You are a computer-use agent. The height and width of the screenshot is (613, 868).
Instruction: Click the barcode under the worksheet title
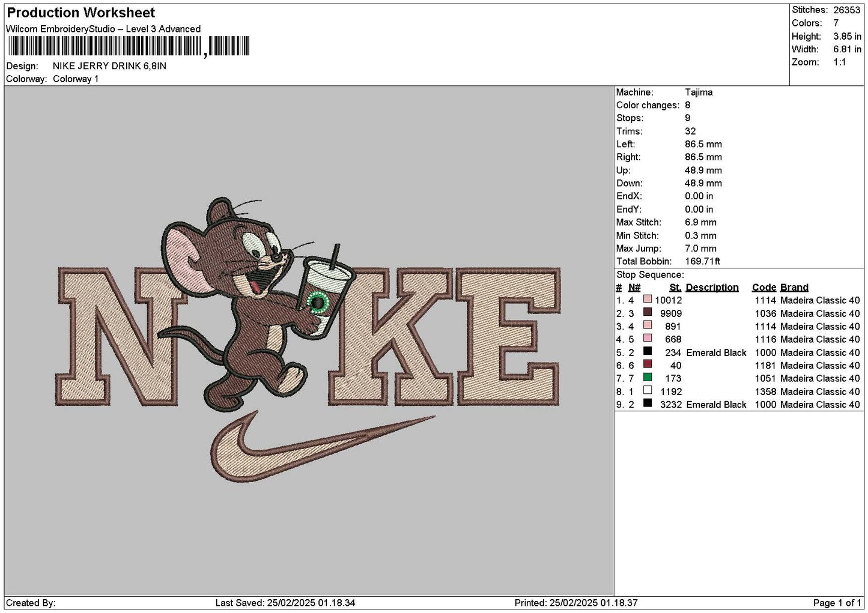[128, 46]
